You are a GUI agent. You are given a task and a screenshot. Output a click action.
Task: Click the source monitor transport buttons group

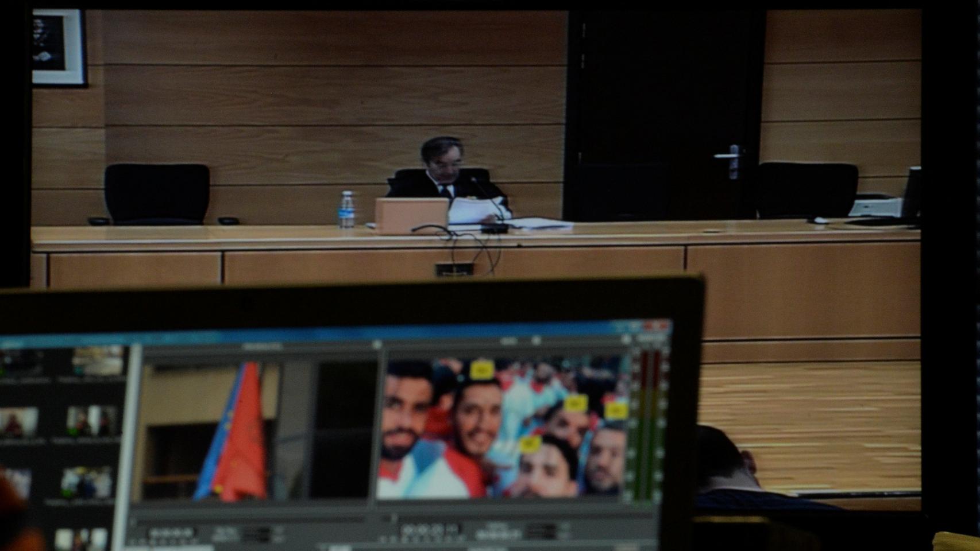[171, 533]
